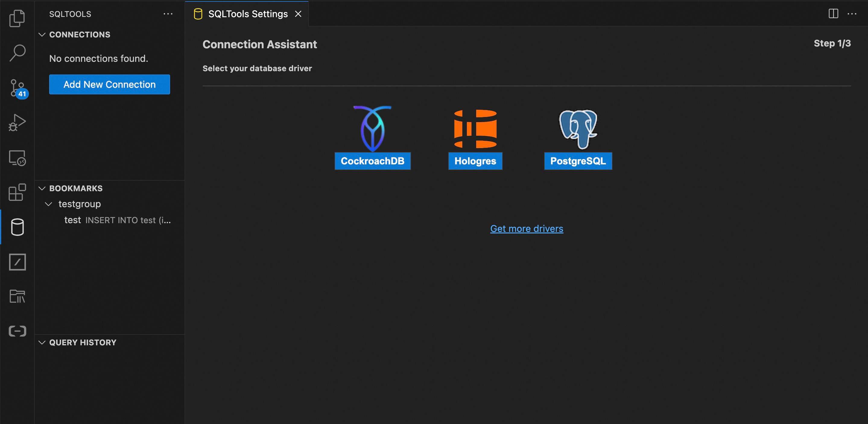Image resolution: width=868 pixels, height=424 pixels.
Task: Open SQLTools panel more actions menu
Action: tap(168, 14)
